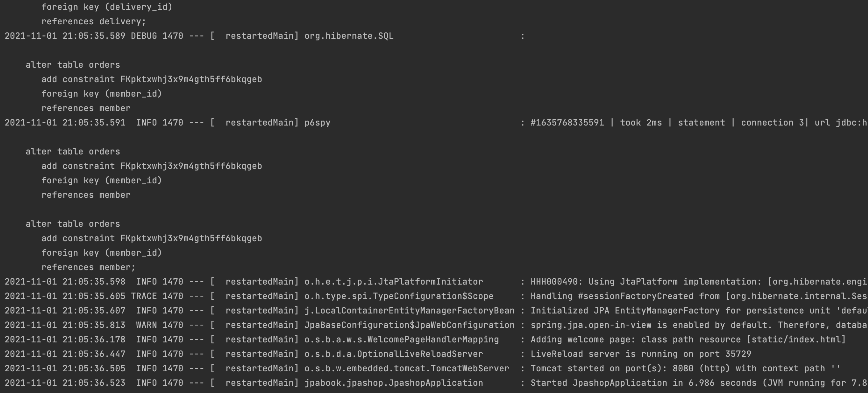Click the 'references delivery;' line
The width and height of the screenshot is (868, 393).
point(94,22)
